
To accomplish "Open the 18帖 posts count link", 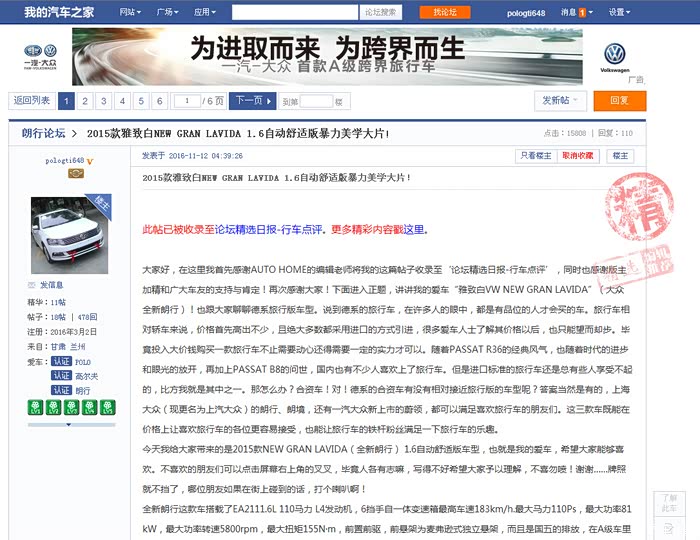I will click(x=58, y=317).
